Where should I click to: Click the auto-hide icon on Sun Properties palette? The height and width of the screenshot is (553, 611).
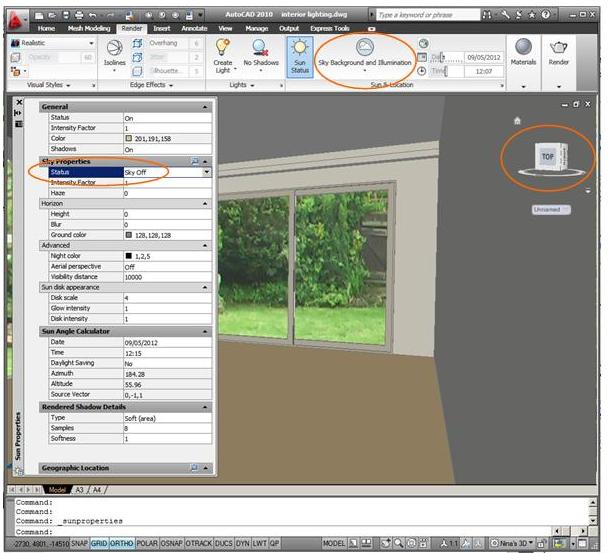pos(18,113)
